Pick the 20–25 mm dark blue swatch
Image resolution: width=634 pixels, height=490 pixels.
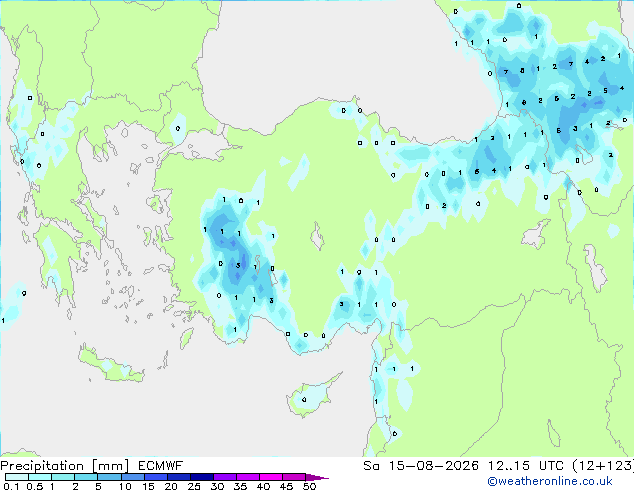[179, 477]
